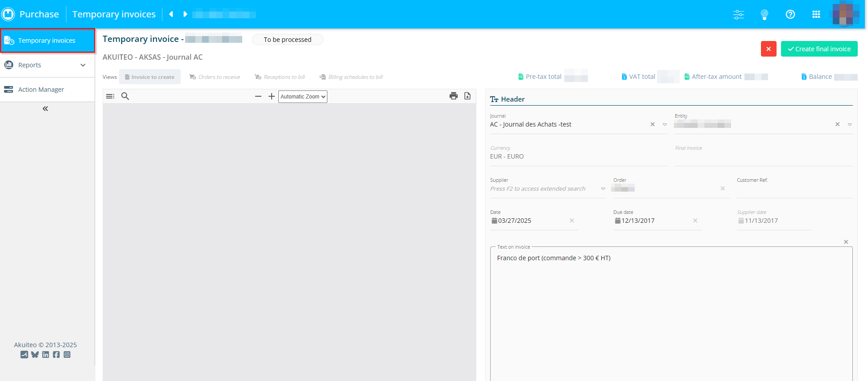
Task: Open the PDF search magnifier
Action: (125, 96)
